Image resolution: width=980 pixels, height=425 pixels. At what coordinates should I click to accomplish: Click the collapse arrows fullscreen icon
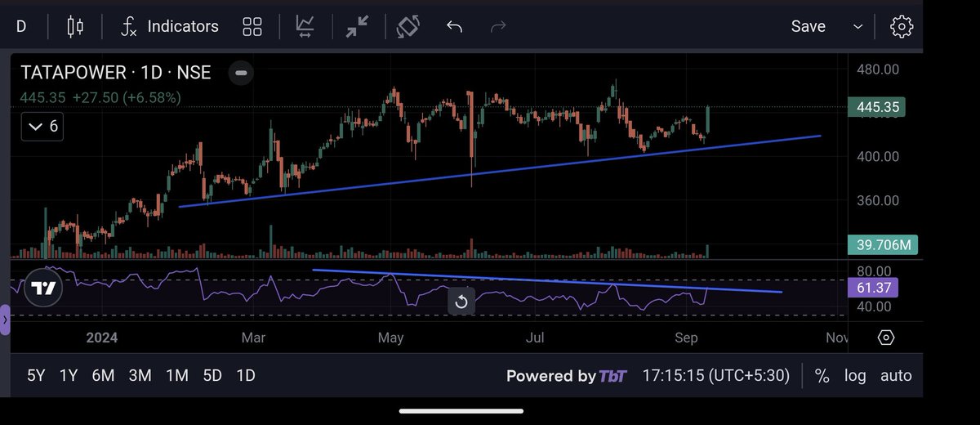coord(356,26)
